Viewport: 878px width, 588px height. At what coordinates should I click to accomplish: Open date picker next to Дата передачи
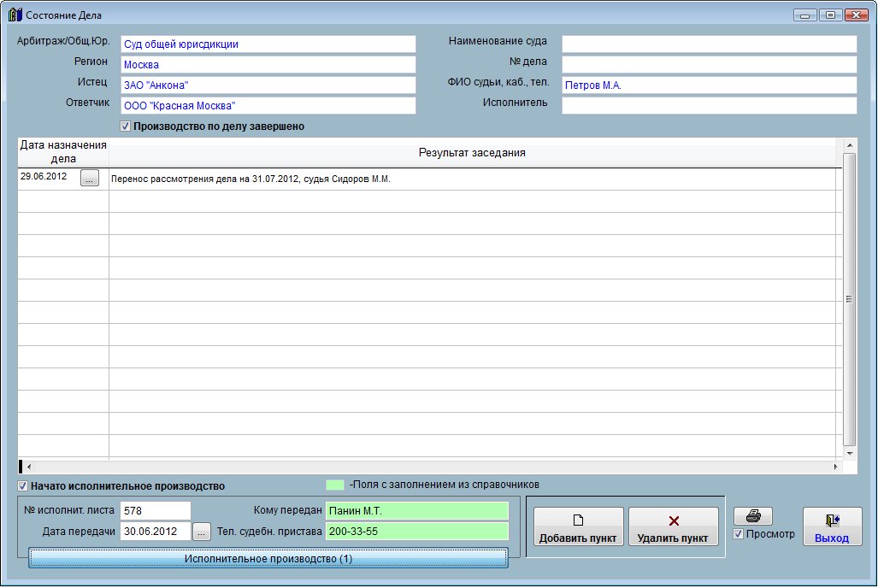click(201, 532)
